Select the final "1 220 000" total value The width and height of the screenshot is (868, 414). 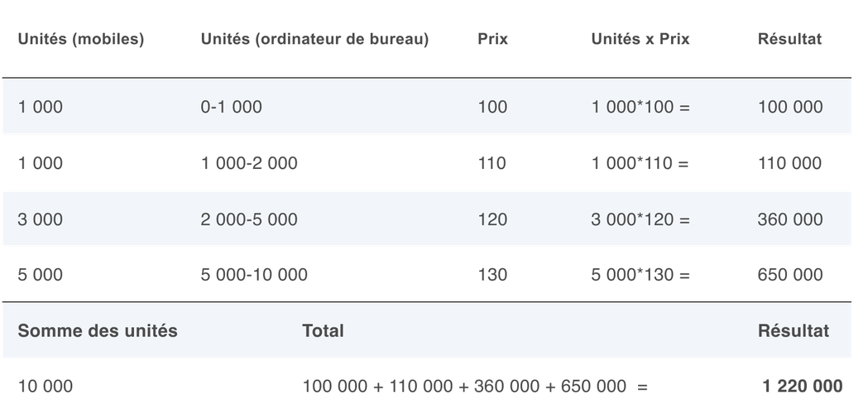pos(803,386)
